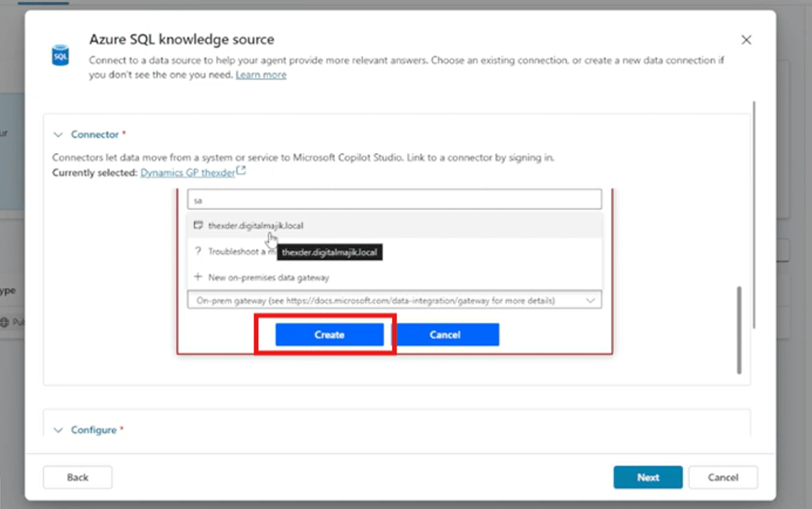
Task: Dismiss the dialog via the X icon
Action: coord(746,39)
